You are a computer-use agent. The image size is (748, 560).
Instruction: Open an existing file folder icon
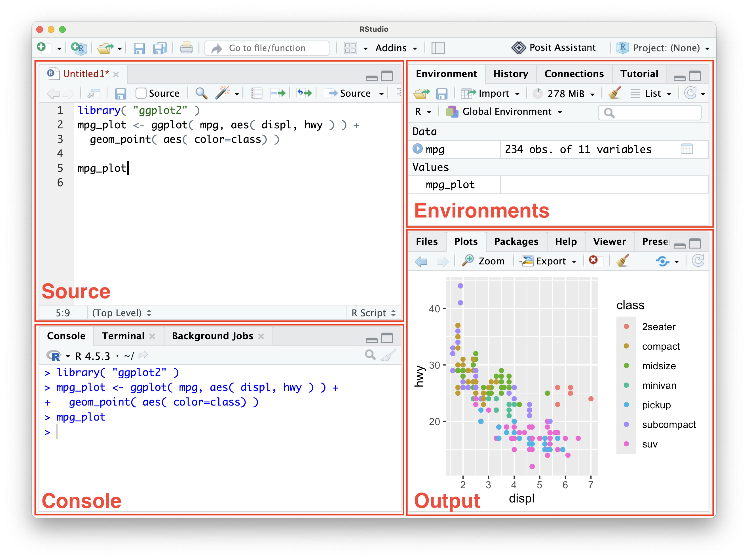[105, 48]
